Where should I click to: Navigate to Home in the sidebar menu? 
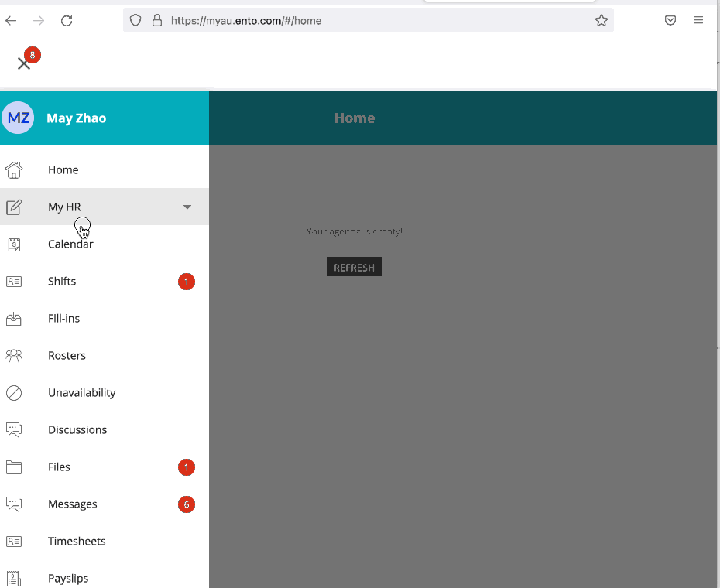63,169
